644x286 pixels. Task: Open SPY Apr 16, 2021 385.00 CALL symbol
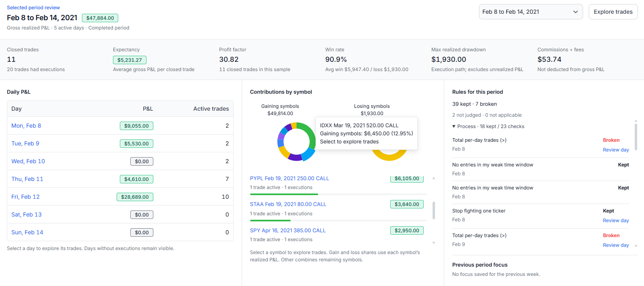point(288,230)
